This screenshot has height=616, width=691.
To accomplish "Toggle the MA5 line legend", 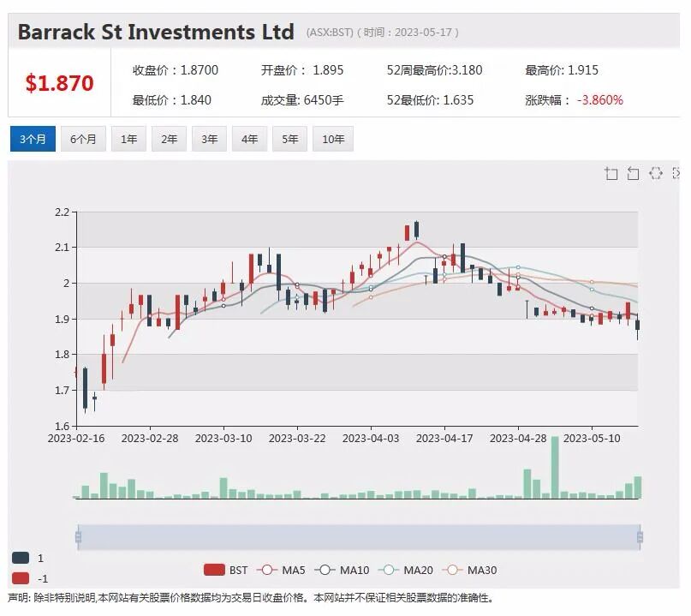I will pos(281,570).
